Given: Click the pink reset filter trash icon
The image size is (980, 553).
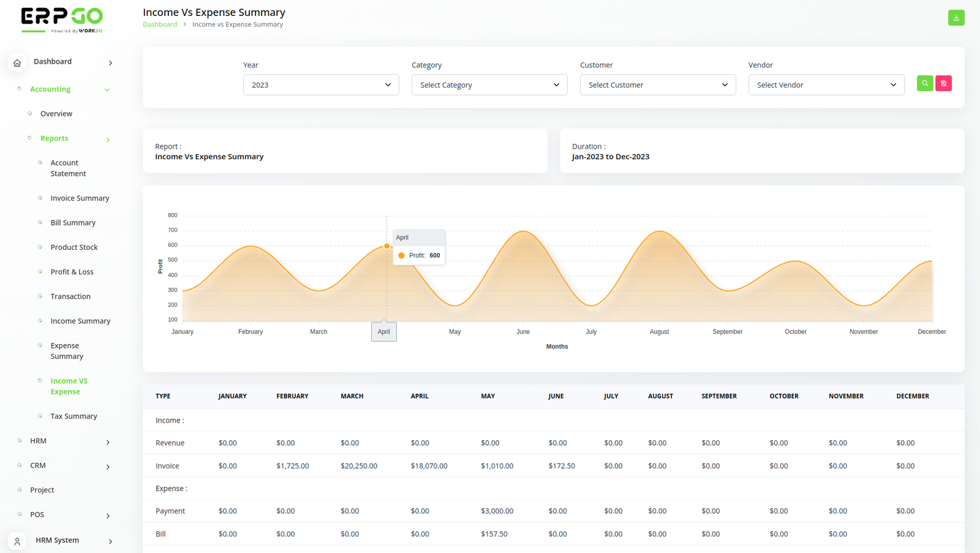Looking at the screenshot, I should tap(943, 83).
